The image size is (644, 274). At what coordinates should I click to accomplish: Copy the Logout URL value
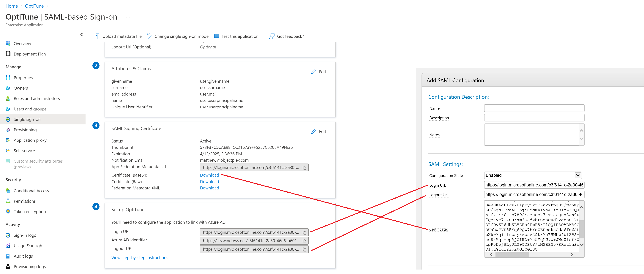tap(304, 249)
